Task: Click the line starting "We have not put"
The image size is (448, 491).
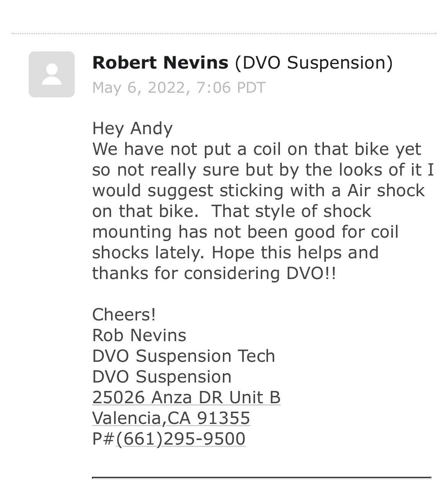Action: click(257, 149)
